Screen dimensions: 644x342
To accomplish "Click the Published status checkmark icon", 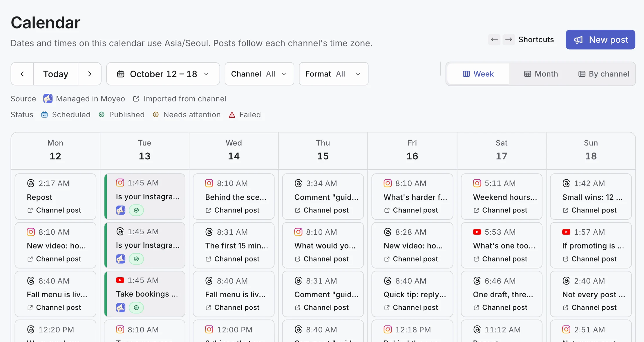I will coord(102,115).
